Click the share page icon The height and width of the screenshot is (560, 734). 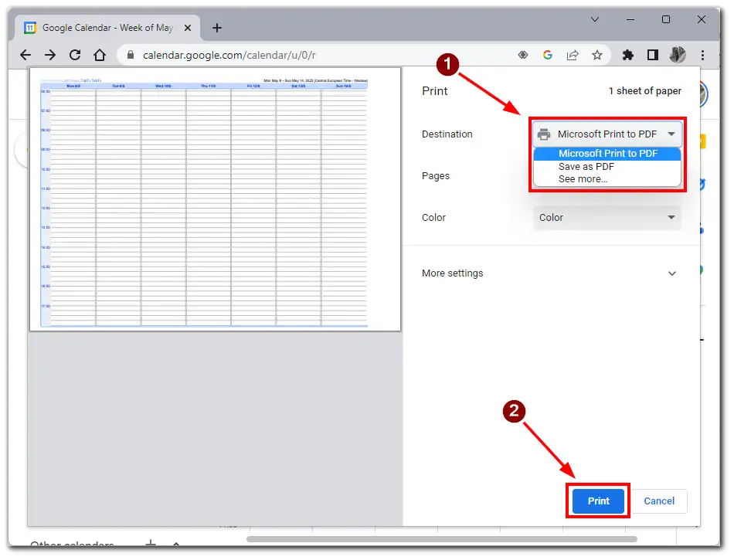[573, 55]
